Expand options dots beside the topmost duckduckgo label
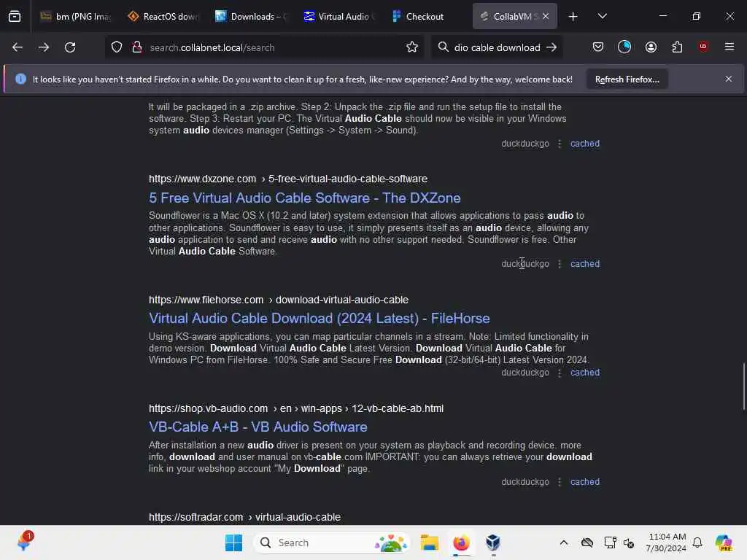 pyautogui.click(x=560, y=144)
